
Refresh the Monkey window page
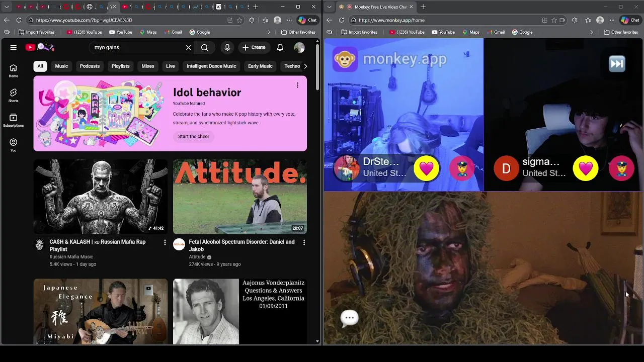coord(342,20)
